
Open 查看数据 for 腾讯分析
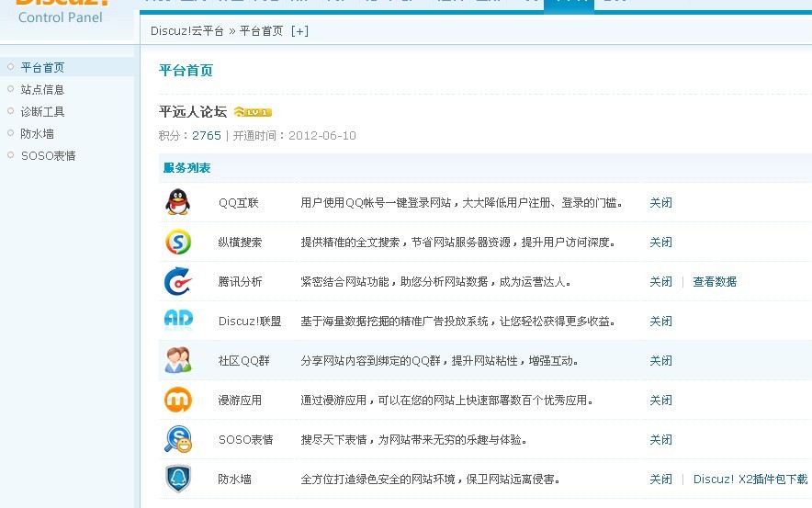[715, 282]
